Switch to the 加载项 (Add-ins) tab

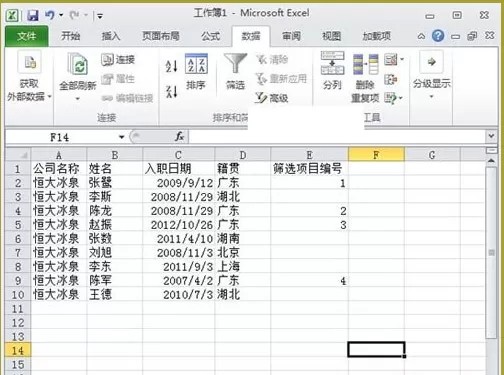point(377,36)
